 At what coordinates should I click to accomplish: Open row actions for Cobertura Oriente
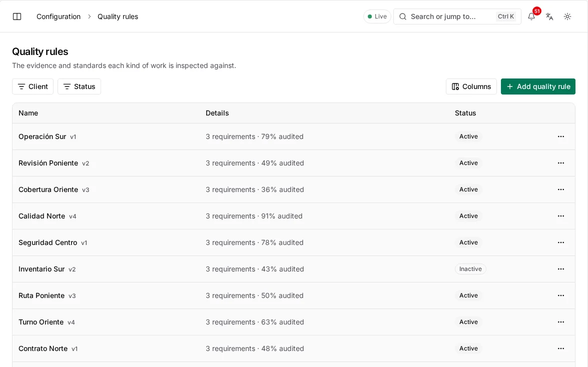(x=560, y=189)
